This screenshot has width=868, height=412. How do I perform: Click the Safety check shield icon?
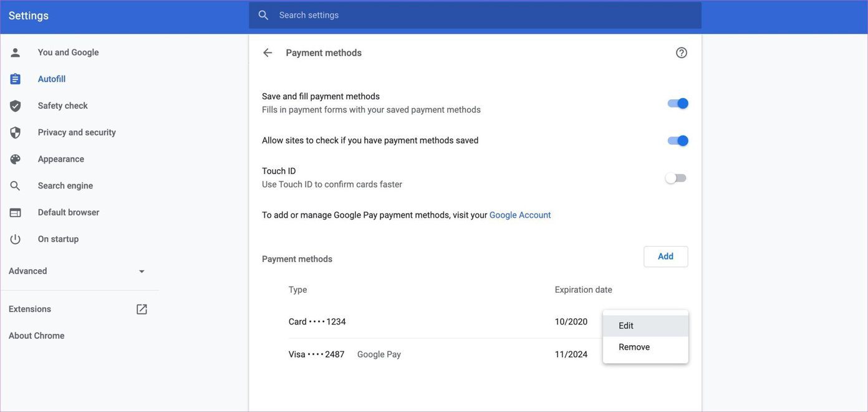coord(15,106)
